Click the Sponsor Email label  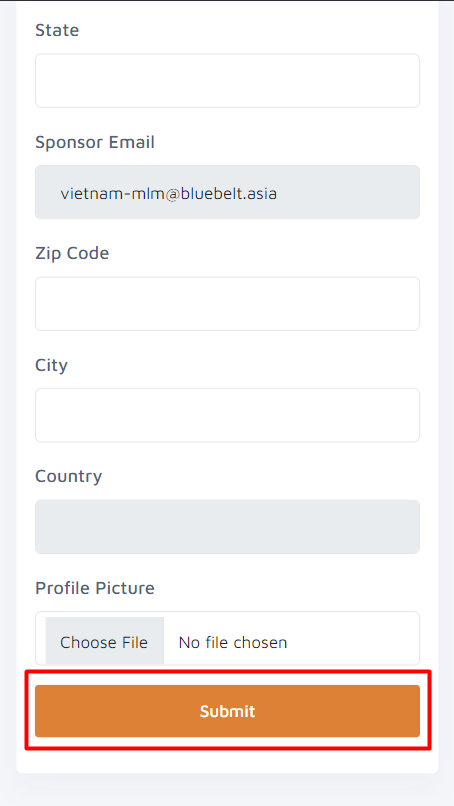pos(95,142)
